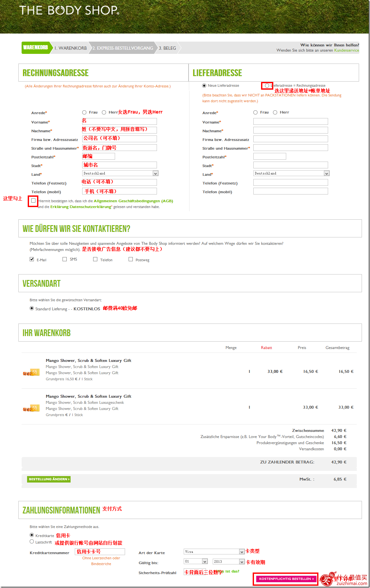Choose Lastschrift payment method
This screenshot has height=588, width=370.
click(x=32, y=542)
